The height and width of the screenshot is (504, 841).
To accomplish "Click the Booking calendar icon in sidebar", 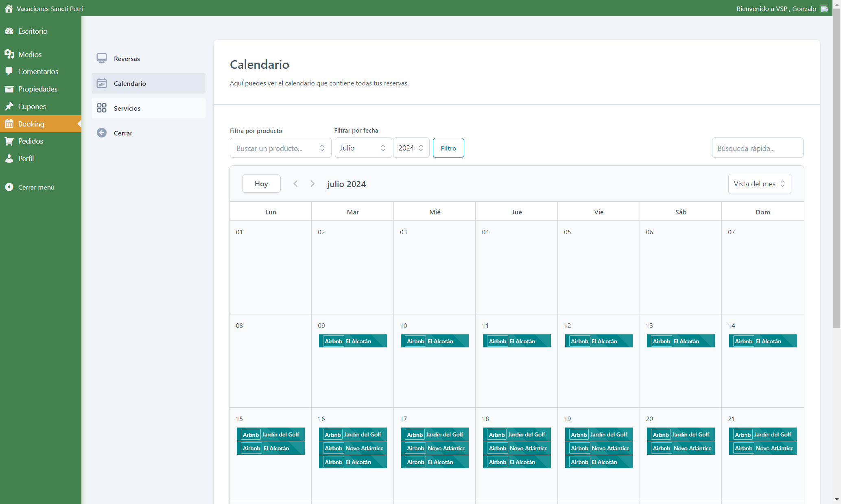I will pos(9,124).
